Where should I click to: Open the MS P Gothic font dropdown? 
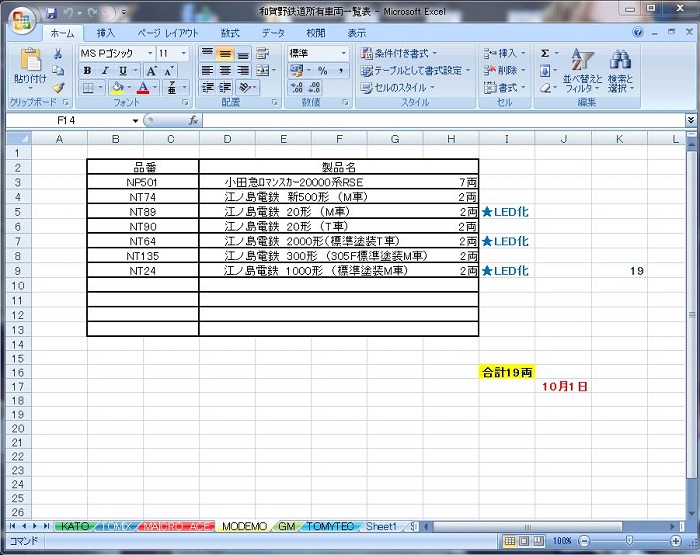click(150, 54)
